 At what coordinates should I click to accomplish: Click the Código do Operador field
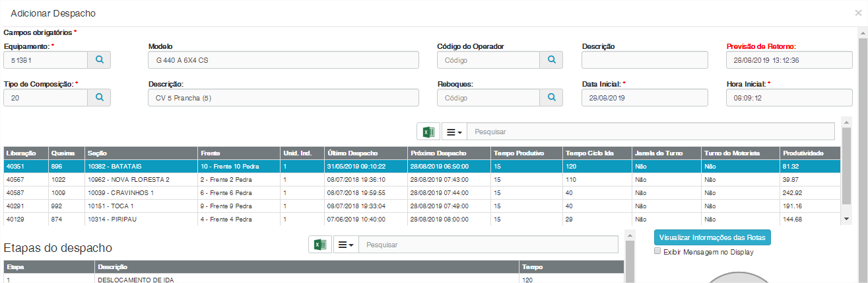click(488, 60)
